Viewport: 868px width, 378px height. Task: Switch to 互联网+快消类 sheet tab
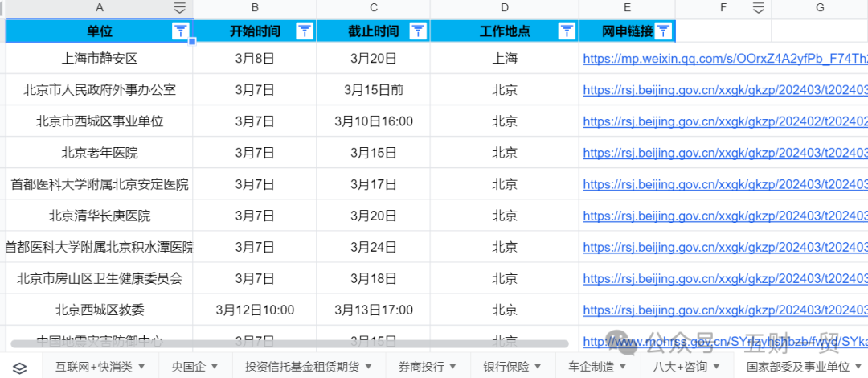click(94, 367)
